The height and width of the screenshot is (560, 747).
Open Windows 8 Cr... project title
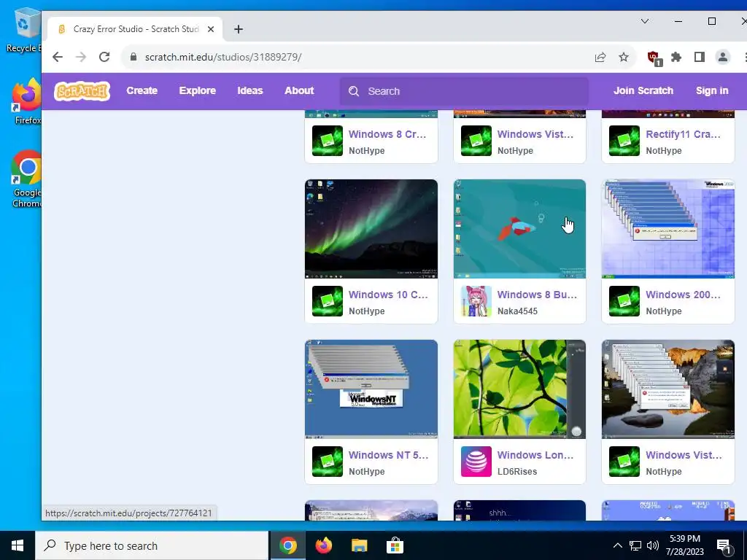[x=387, y=134]
